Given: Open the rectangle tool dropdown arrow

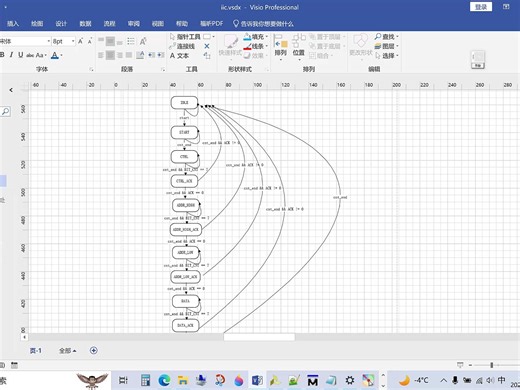Looking at the screenshot, I should [x=214, y=37].
